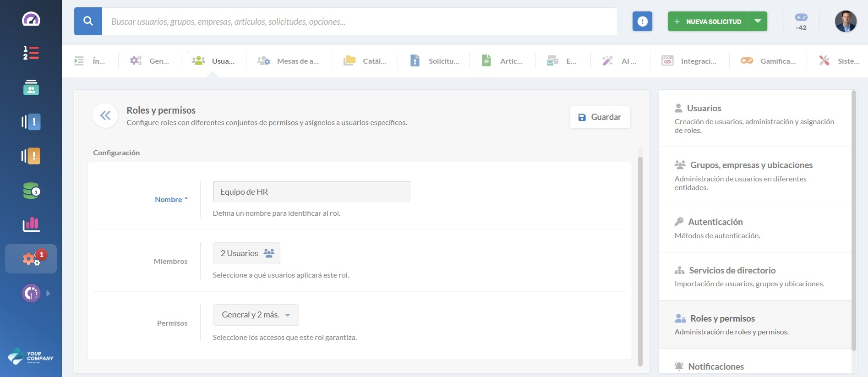
Task: Click the Guardar save button
Action: click(x=600, y=117)
